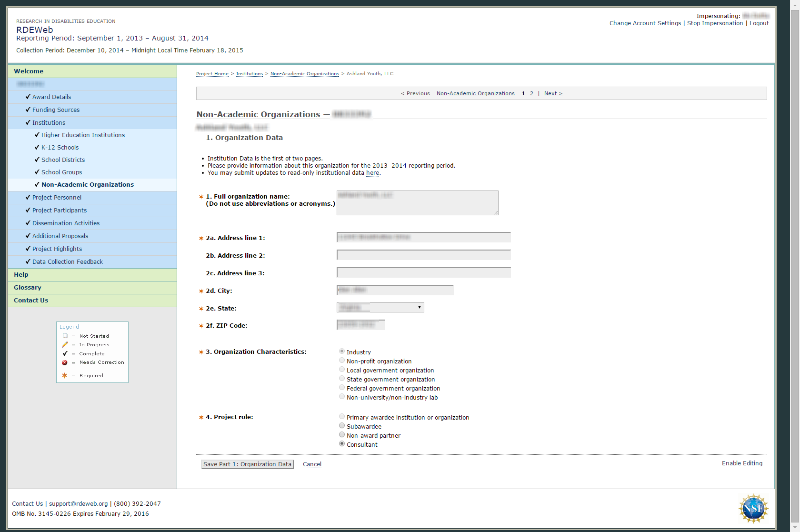Select Federal government organization radio button
The width and height of the screenshot is (800, 532).
pos(342,388)
